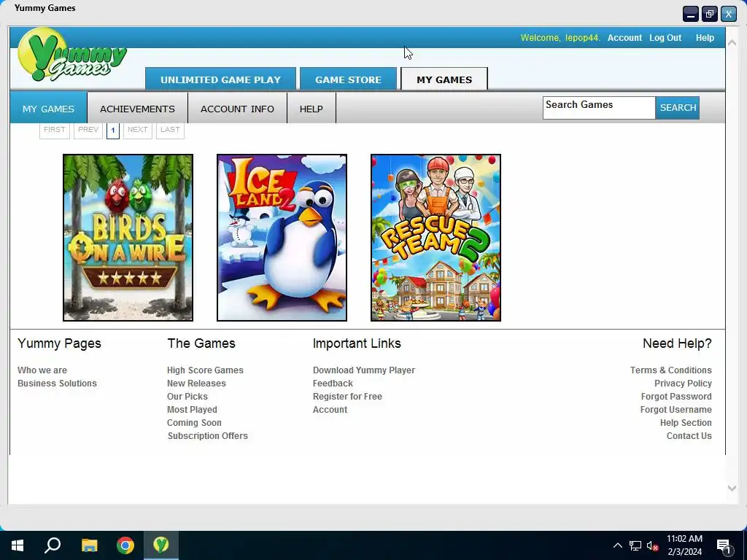This screenshot has width=747, height=560.
Task: Open Coming Soon link
Action: tap(194, 422)
